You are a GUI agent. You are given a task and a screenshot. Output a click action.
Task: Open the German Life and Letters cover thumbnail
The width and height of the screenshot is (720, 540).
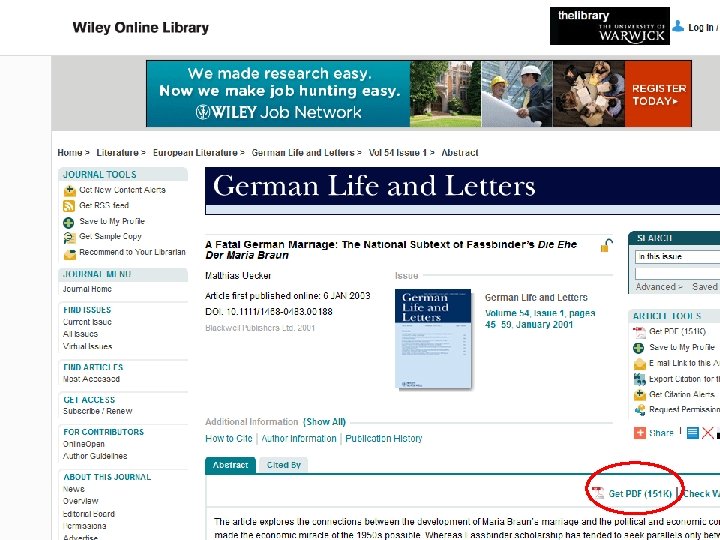pos(433,339)
